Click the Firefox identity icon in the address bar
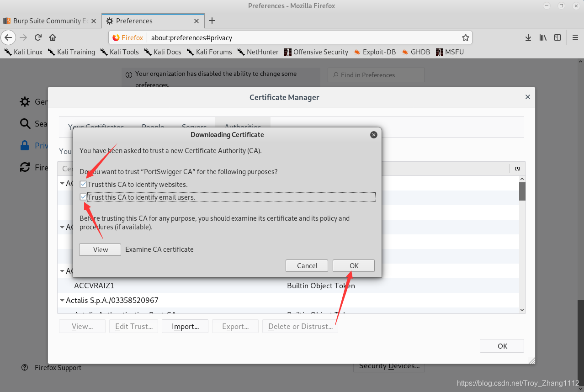 tap(128, 37)
